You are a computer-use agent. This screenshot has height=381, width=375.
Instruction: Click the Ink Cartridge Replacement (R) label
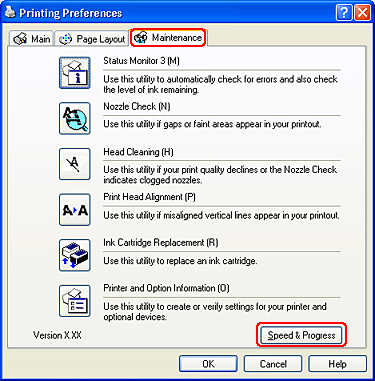point(161,242)
